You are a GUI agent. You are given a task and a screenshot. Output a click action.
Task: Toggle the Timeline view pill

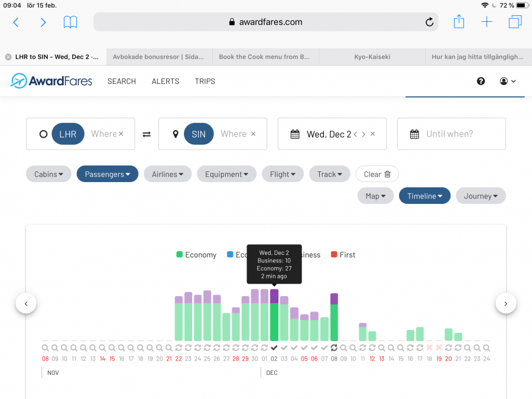[424, 196]
